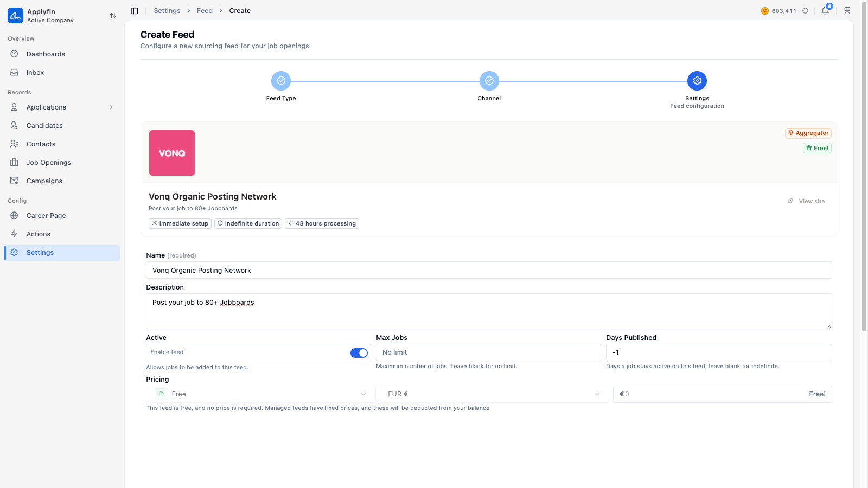
Task: Click the Settings gear icon in sidebar
Action: coord(15,253)
